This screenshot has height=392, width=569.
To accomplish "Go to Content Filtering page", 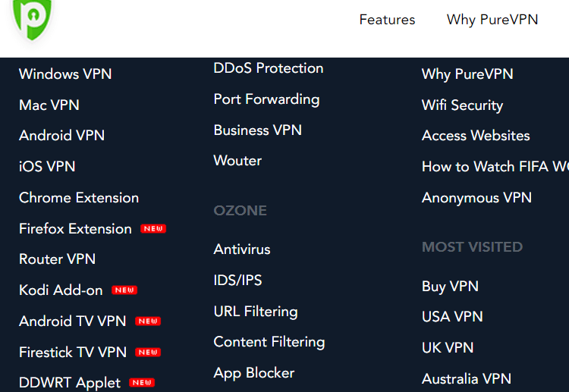I will tap(269, 342).
